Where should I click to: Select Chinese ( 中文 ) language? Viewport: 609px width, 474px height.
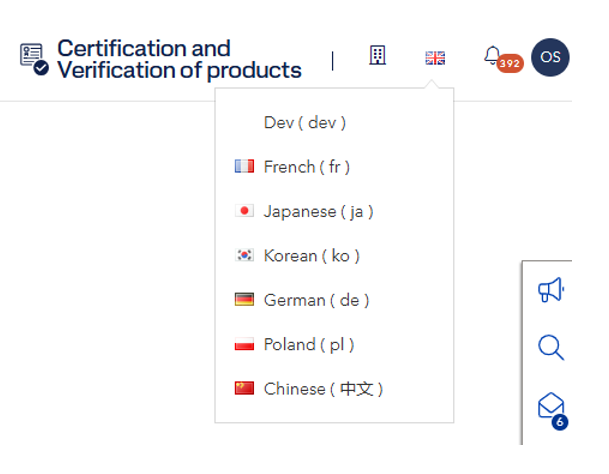(323, 388)
